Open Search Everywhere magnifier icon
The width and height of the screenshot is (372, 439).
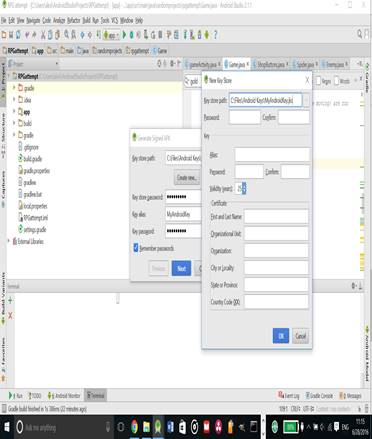pyautogui.click(x=360, y=34)
